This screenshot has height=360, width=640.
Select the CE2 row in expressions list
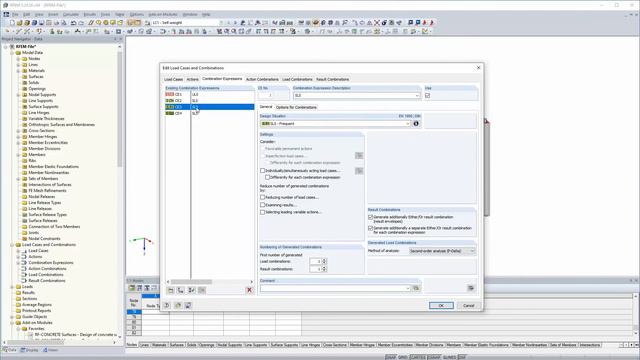click(x=209, y=100)
